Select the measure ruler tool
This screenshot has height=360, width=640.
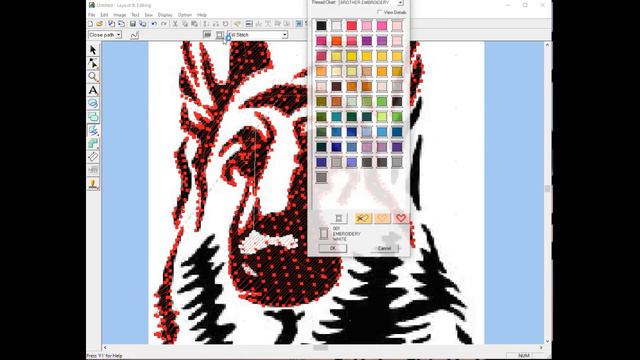click(93, 157)
